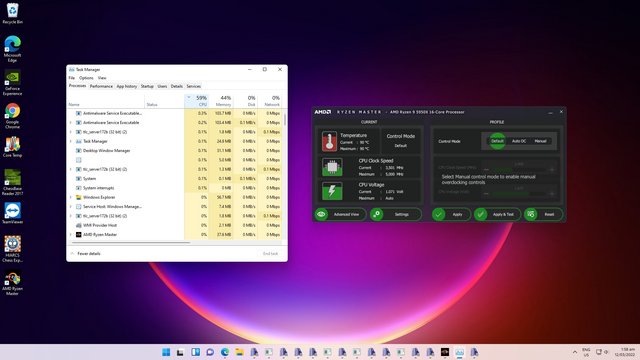Sort processes by the Disk column header
This screenshot has width=640, height=360.
[x=245, y=101]
